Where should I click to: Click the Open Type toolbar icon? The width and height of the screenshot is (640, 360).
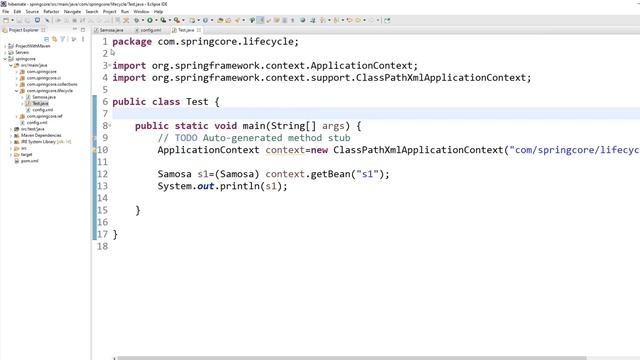point(220,20)
